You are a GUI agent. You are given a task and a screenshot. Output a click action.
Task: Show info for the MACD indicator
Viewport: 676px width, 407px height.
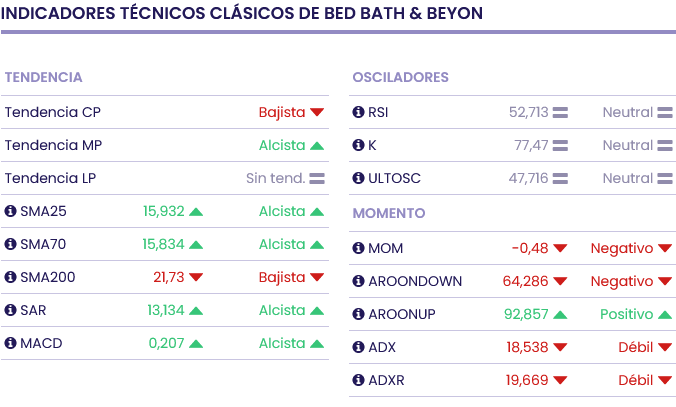click(10, 343)
